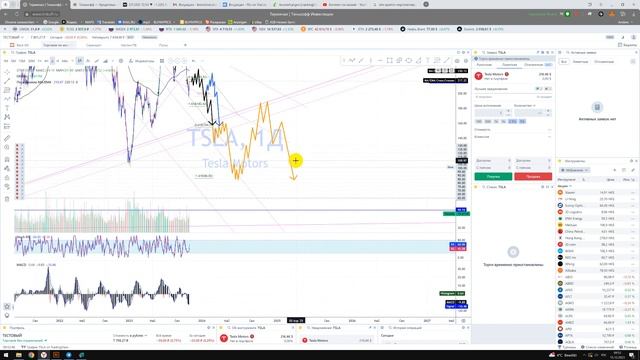Screen dimensions: 640x360
Task: Select the Meituan row in instruments list
Action: click(x=596, y=225)
